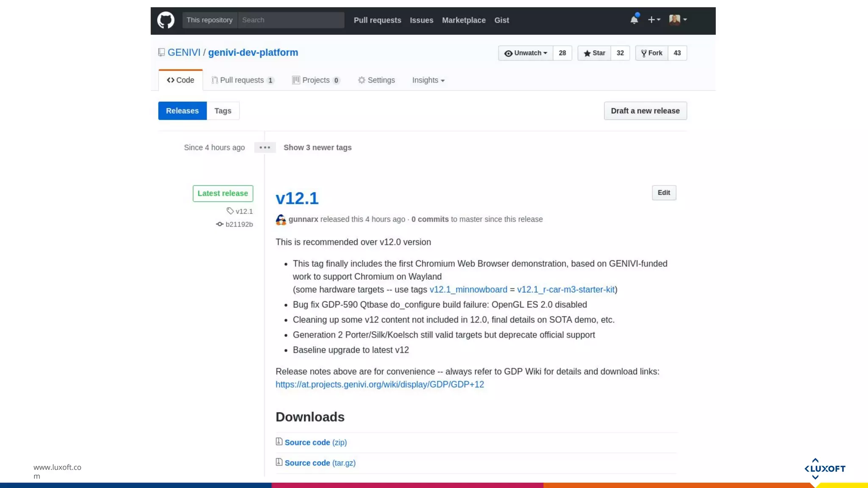Screen dimensions: 868x488
Task: Focus the repository search field
Action: pos(291,20)
